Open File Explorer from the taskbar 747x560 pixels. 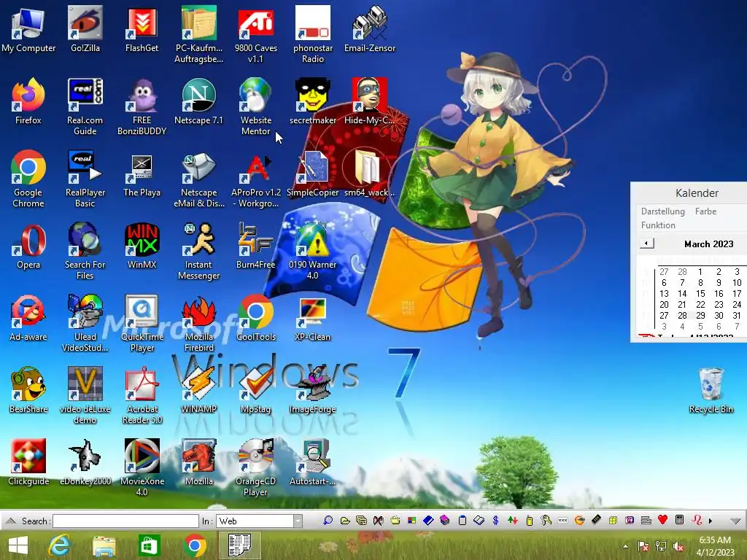click(x=104, y=545)
